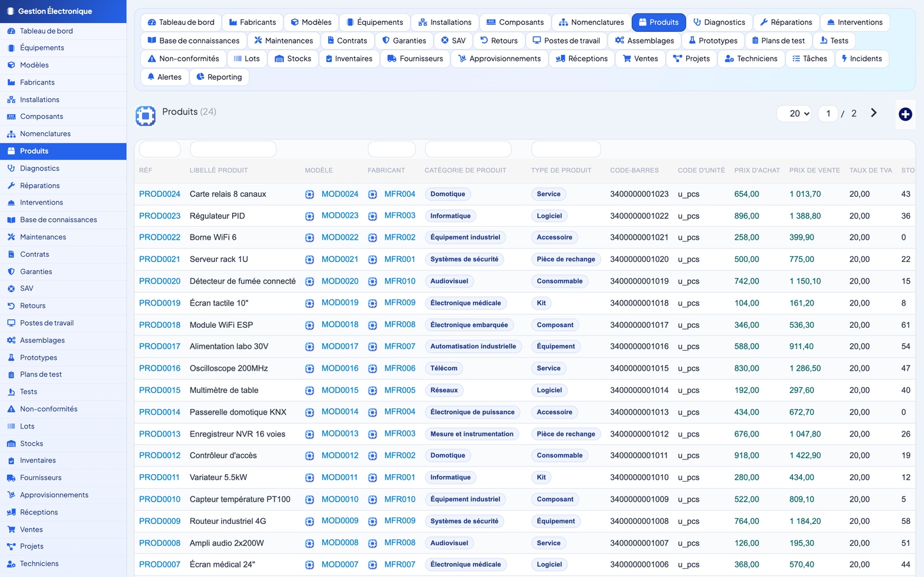The image size is (924, 577).
Task: Click Réparations wrench icon in sidebar
Action: pos(11,186)
